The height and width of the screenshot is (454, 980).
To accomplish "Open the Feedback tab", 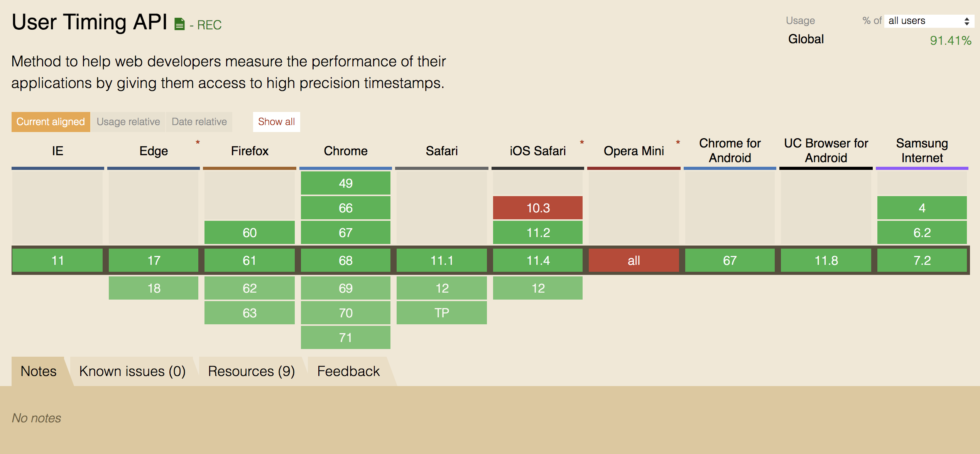I will [x=348, y=371].
